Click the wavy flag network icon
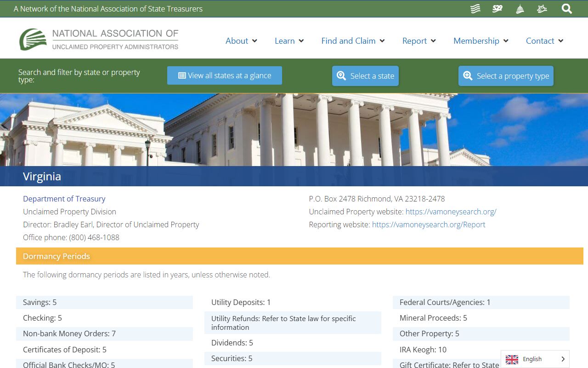Viewport: 588px width, 368px height. [475, 9]
